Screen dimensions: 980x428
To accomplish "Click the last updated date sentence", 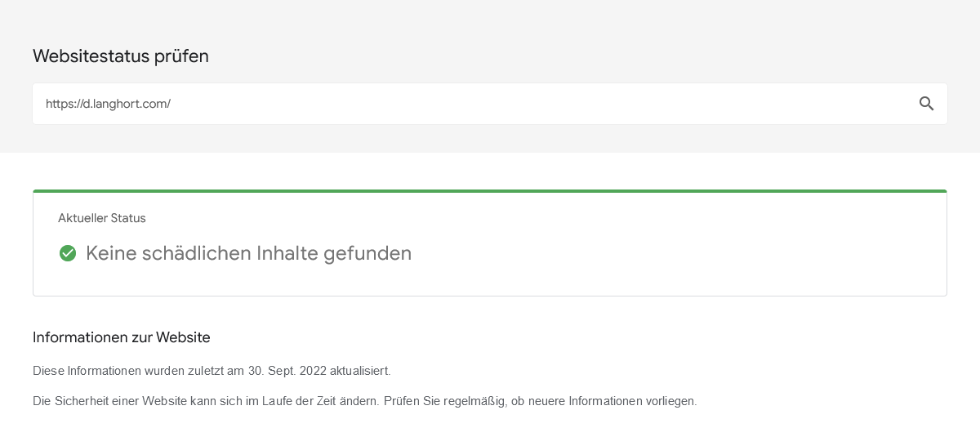I will (x=212, y=371).
